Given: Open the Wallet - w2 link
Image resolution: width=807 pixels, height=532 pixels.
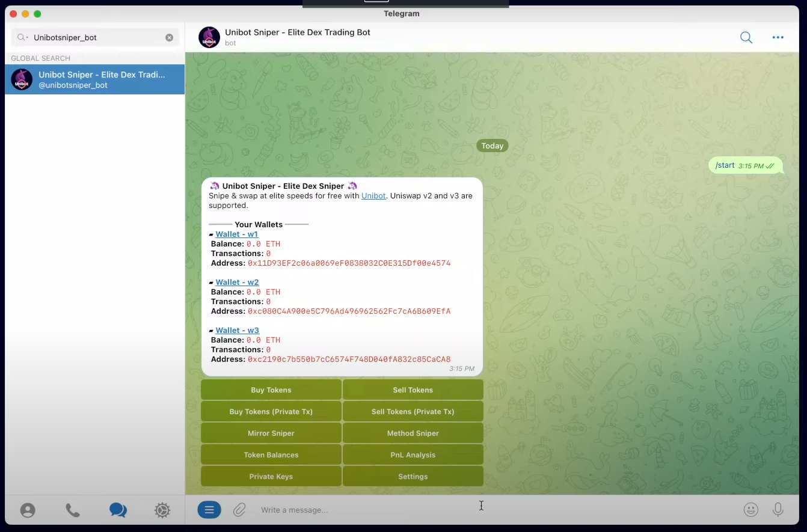Looking at the screenshot, I should pos(237,283).
